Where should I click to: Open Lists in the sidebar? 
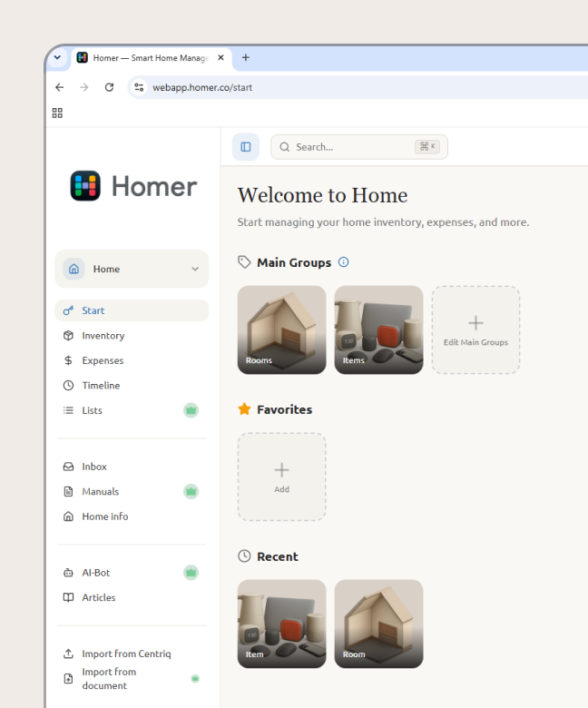[132, 410]
